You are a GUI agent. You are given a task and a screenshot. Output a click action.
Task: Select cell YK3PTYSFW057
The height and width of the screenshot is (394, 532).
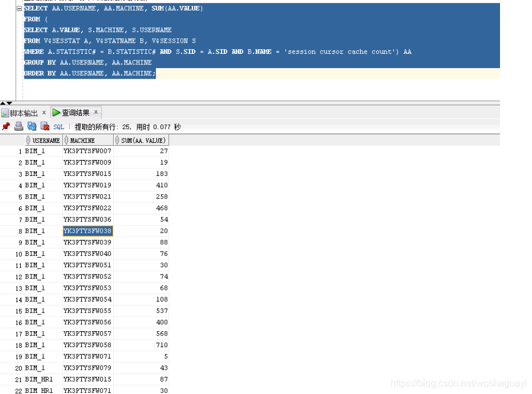pos(88,334)
